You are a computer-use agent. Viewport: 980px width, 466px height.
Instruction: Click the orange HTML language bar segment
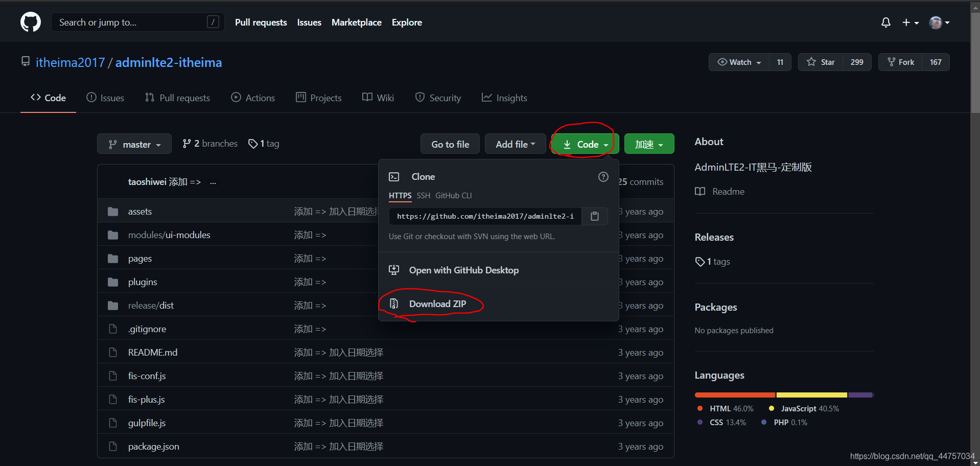point(735,395)
